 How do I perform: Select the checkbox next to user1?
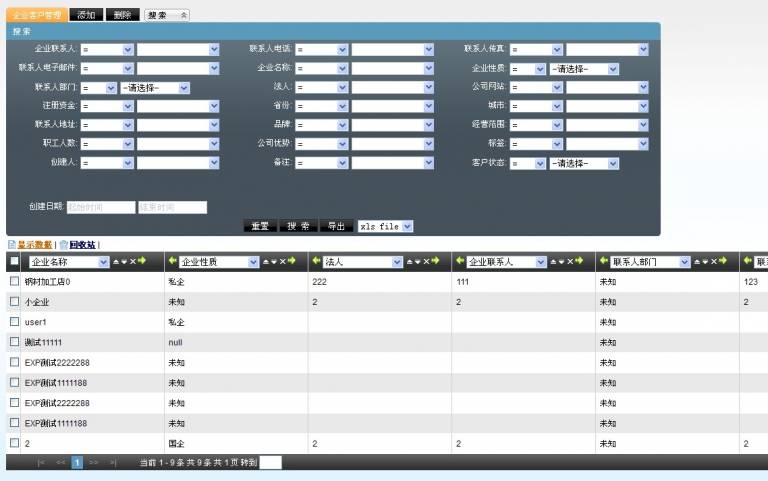[14, 322]
